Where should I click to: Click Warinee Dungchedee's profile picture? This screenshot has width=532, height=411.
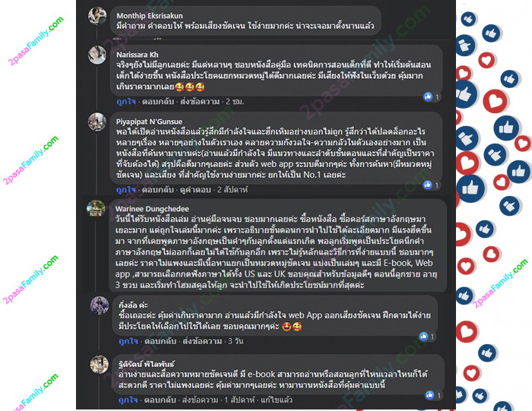[x=96, y=209]
